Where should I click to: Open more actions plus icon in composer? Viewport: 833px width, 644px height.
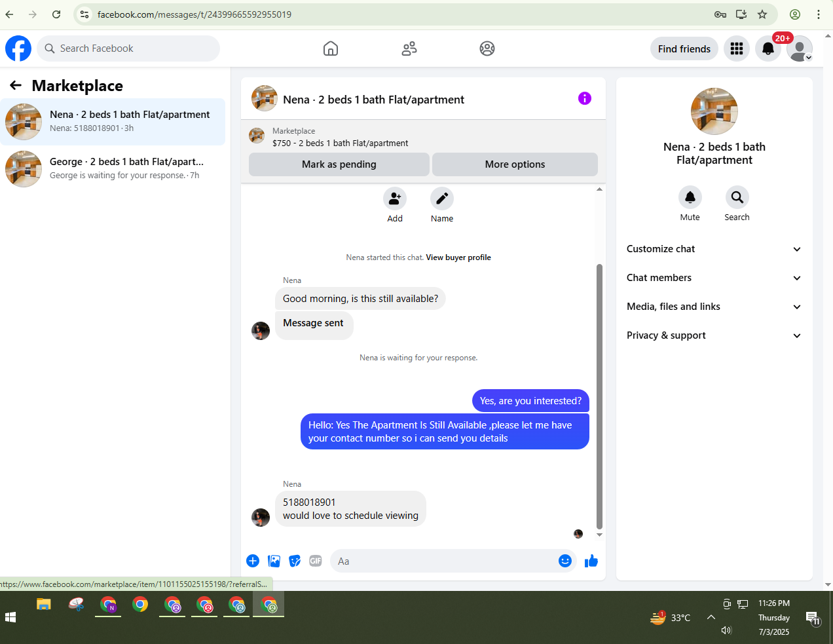253,561
